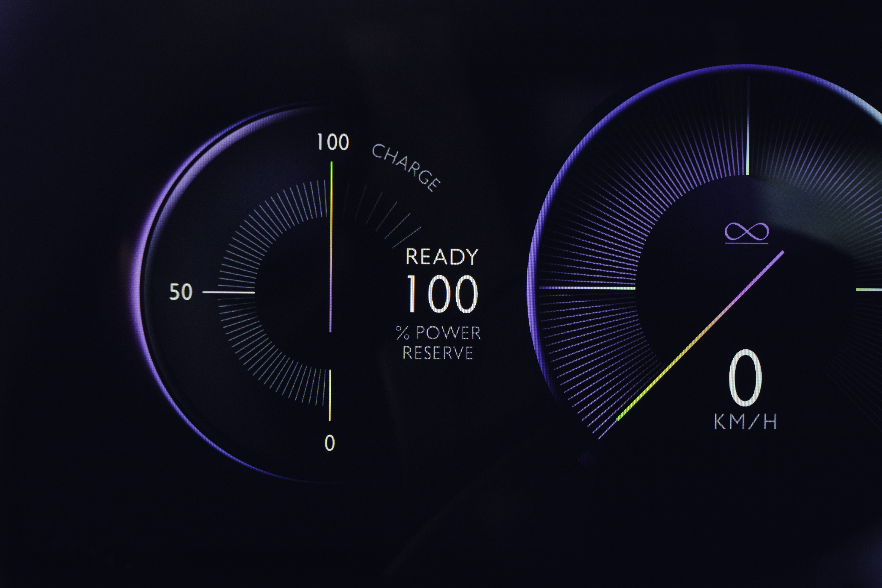
Task: Click the tick line beside the 50 label
Action: point(228,292)
